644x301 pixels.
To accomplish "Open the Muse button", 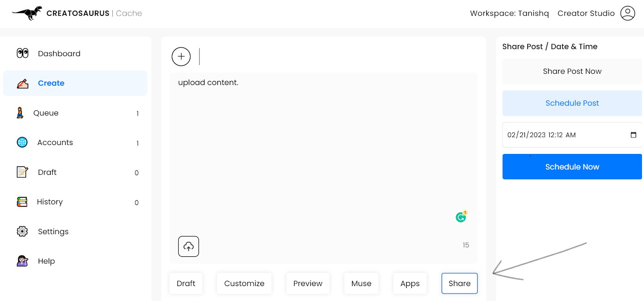I will [x=361, y=283].
